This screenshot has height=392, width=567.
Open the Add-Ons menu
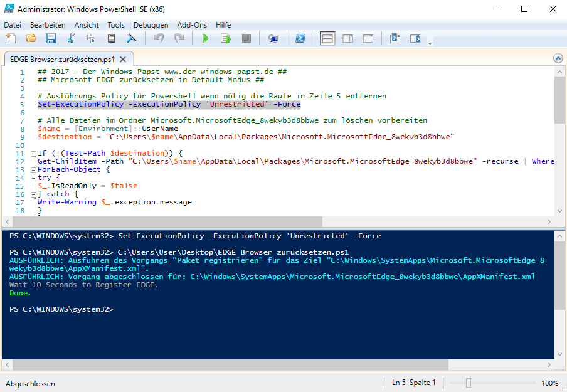(192, 25)
